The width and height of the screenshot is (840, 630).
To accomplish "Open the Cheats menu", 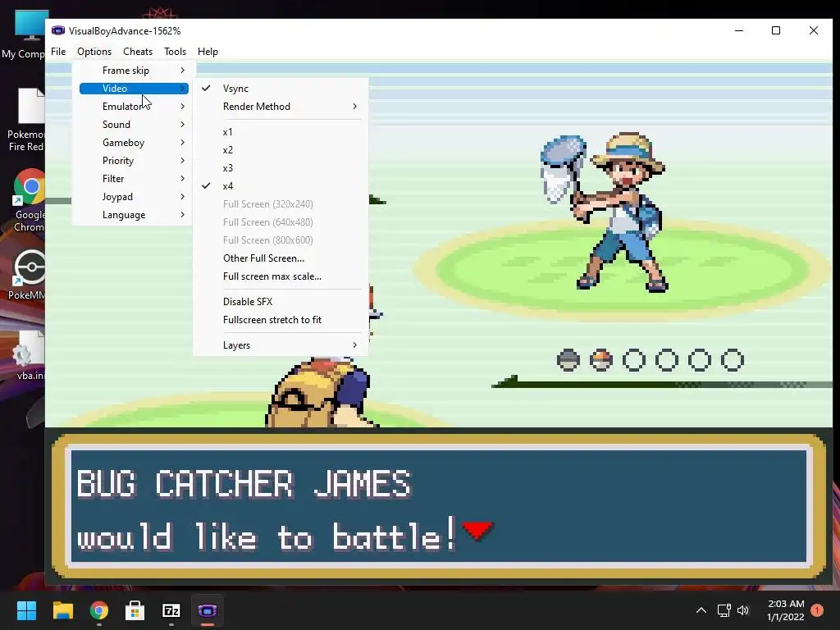I will (138, 52).
